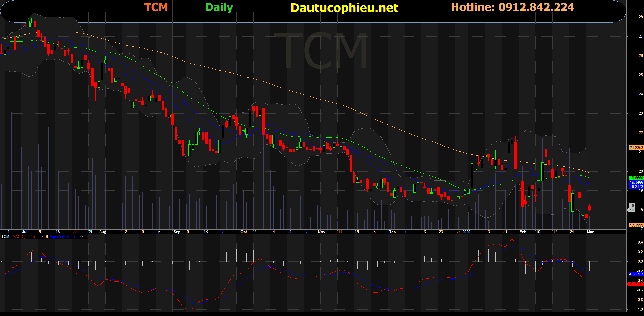This screenshot has width=644, height=316.
Task: Click the green Daily timeframe label
Action: point(219,8)
